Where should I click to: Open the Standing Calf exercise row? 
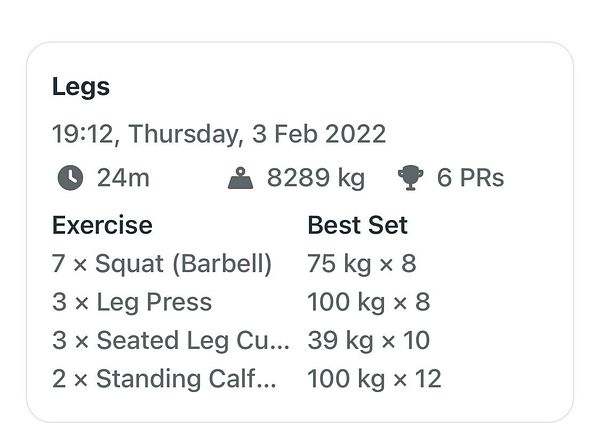(165, 379)
